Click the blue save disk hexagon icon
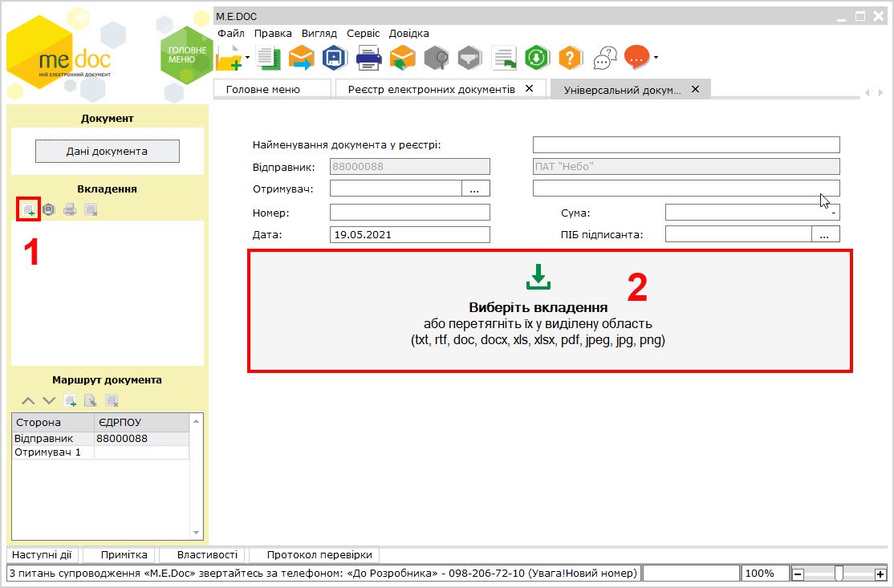Screen dimensions: 894x588 335,58
